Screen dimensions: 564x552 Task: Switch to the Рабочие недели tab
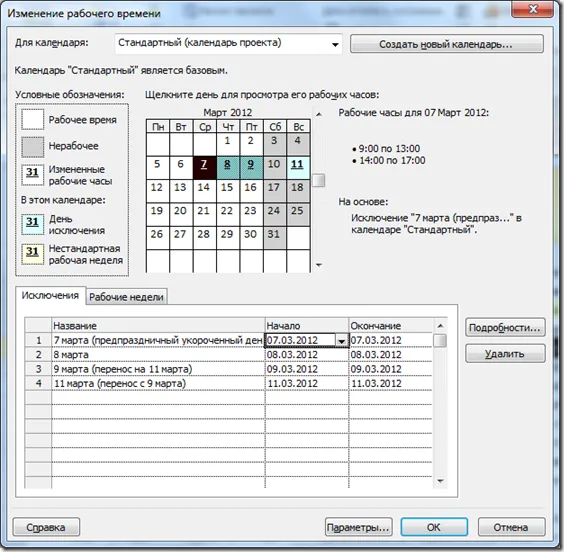126,297
